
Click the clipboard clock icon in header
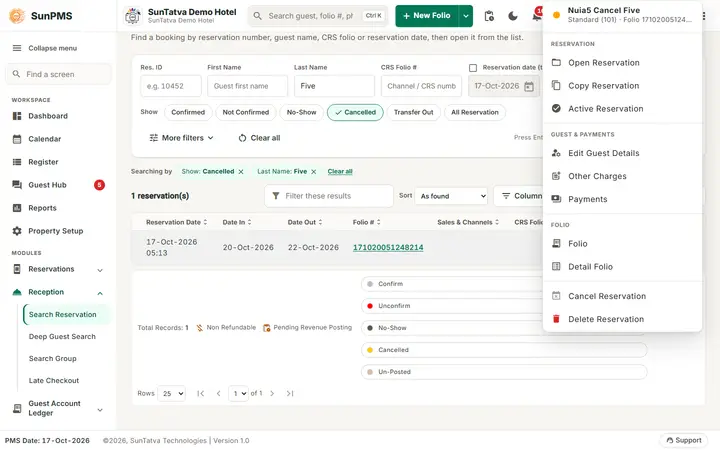(489, 16)
